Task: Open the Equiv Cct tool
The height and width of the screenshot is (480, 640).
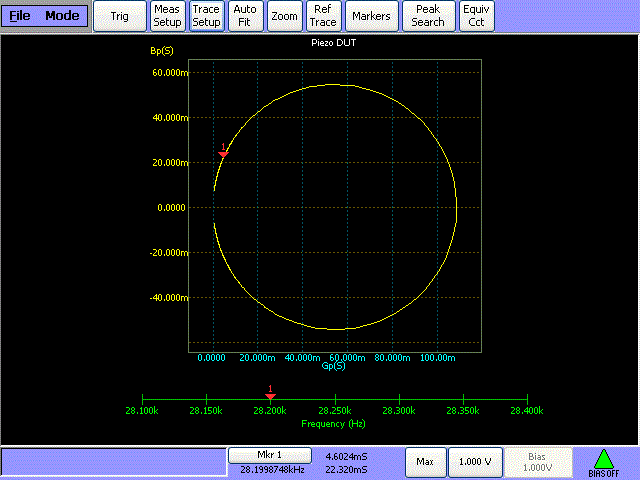Action: click(x=476, y=16)
